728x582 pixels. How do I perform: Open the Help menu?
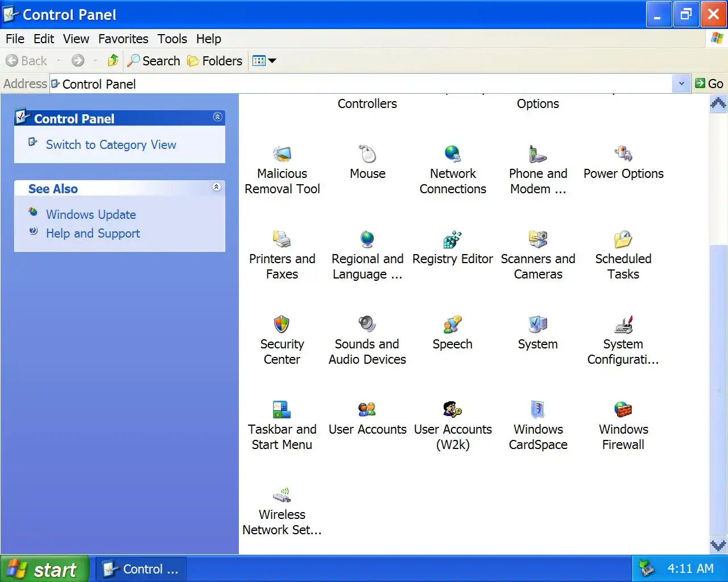[x=209, y=39]
